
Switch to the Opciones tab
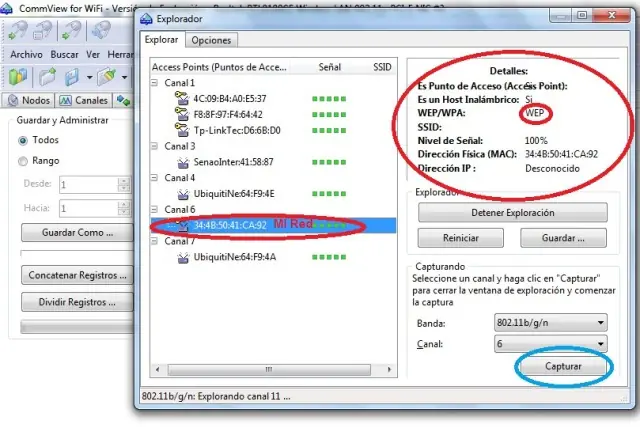click(211, 40)
